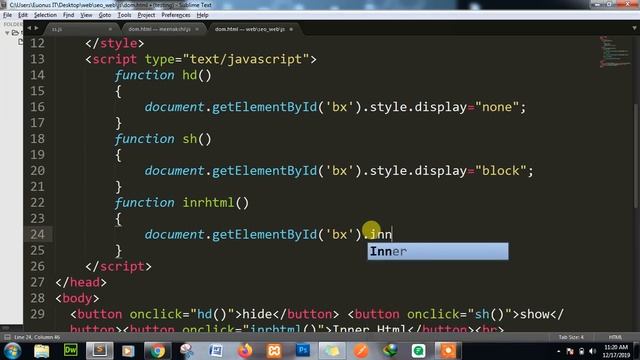The image size is (640, 360).
Task: Click line number 16 in gutter
Action: [37, 107]
